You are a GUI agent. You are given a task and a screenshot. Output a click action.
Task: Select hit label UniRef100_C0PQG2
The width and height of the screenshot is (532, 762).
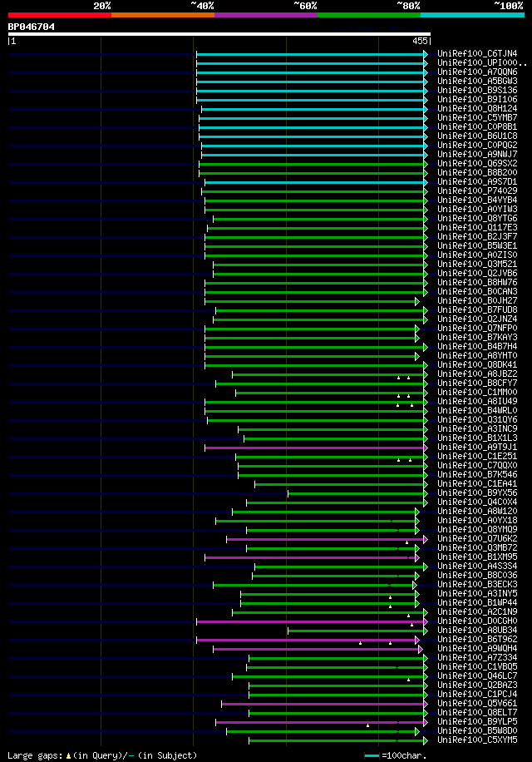pyautogui.click(x=477, y=146)
